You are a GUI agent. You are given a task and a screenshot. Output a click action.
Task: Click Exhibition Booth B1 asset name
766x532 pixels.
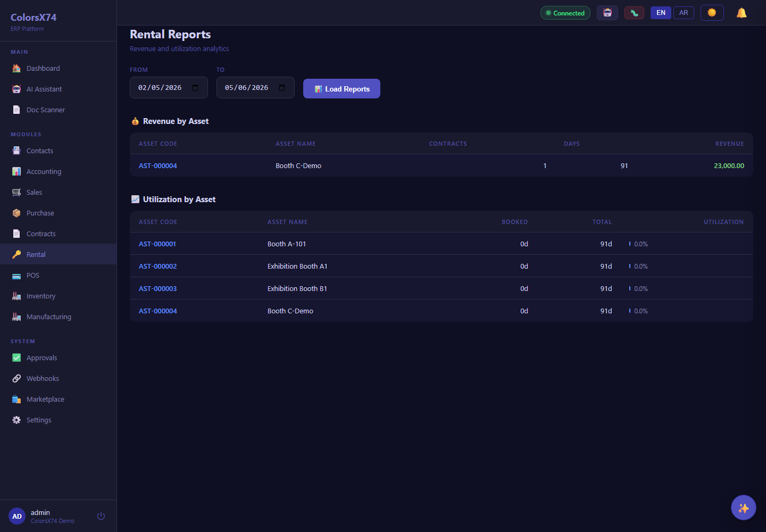pyautogui.click(x=297, y=289)
